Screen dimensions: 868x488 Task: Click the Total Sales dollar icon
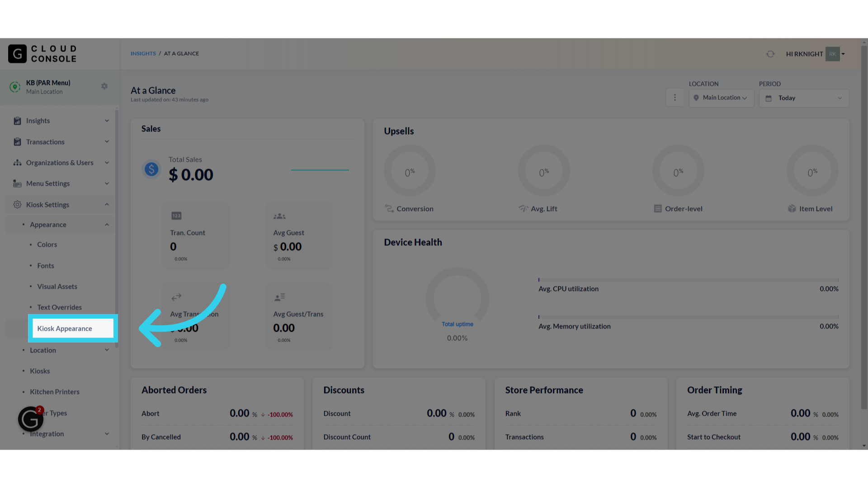pos(151,169)
